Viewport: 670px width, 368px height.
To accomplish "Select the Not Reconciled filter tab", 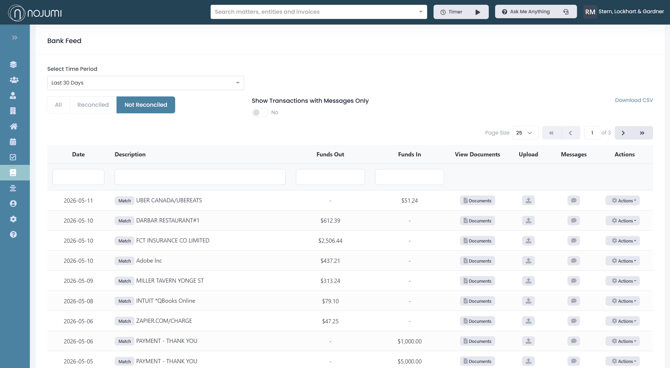I will pos(146,105).
